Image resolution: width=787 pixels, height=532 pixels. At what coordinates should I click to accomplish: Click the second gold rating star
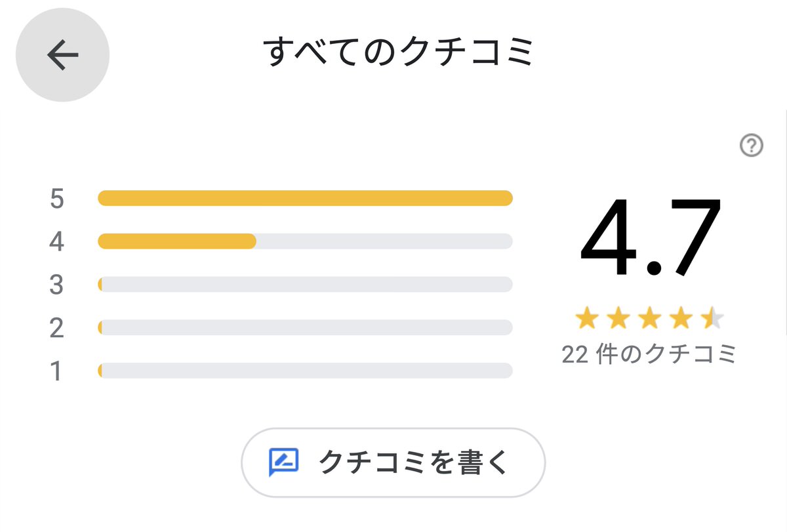pos(618,319)
